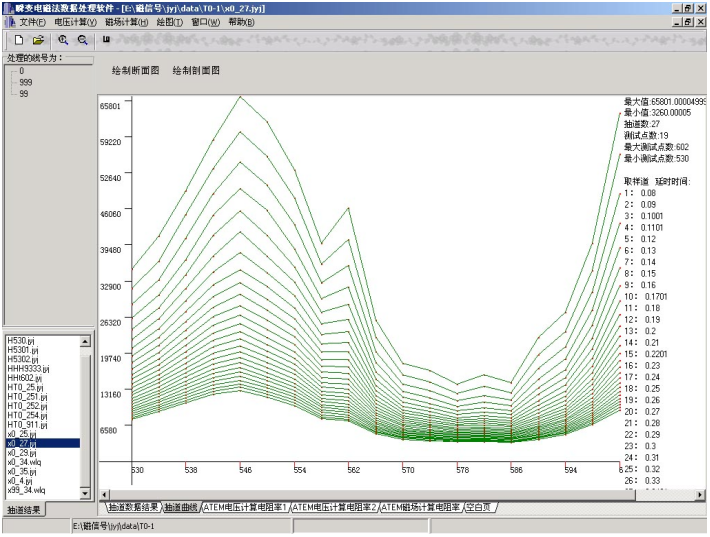The image size is (710, 537).
Task: Click the app icon left of 文件 menu
Action: (11, 22)
